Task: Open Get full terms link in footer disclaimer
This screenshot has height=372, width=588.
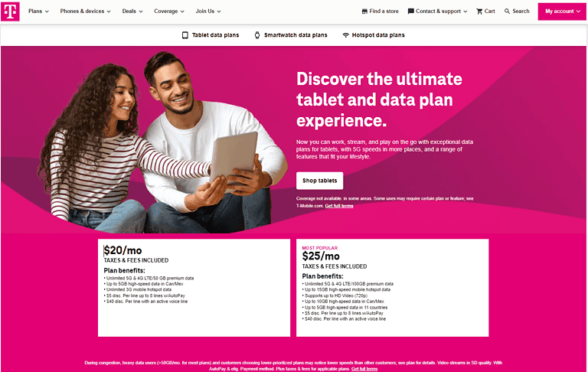Action: point(364,369)
